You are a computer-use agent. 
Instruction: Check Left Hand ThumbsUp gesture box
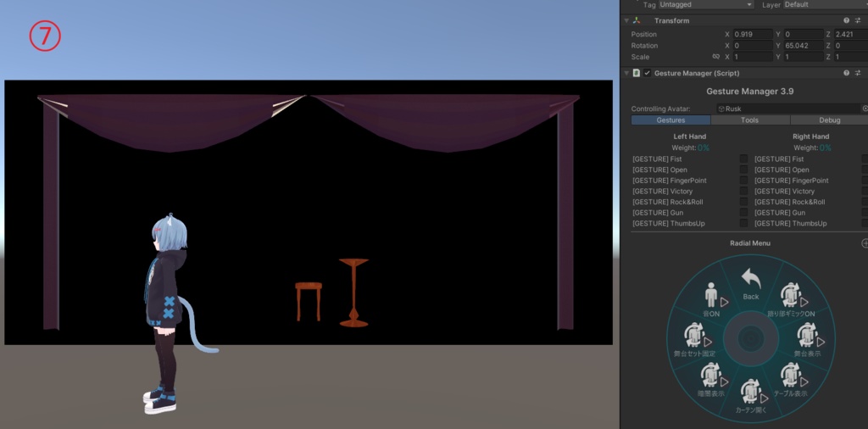[x=743, y=223]
